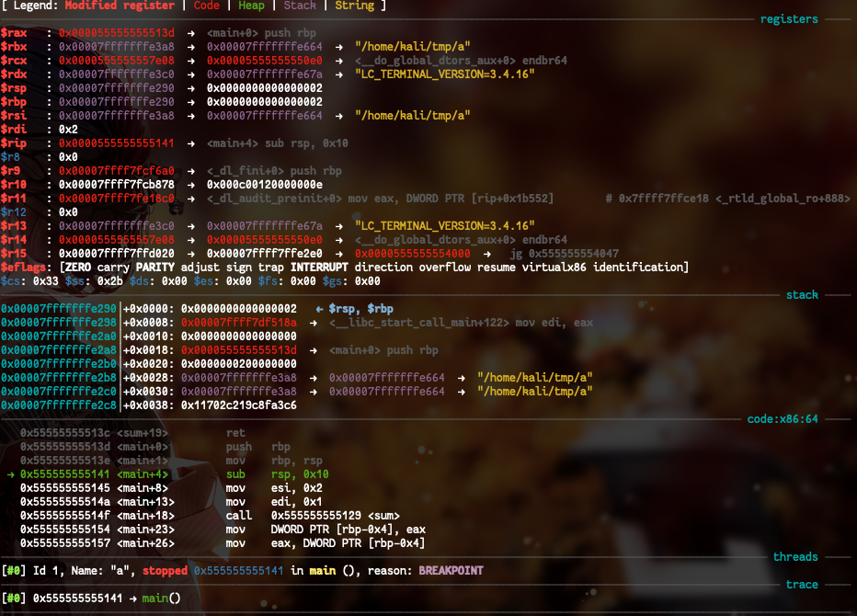
Task: Click the $r10 register label
Action: [14, 184]
